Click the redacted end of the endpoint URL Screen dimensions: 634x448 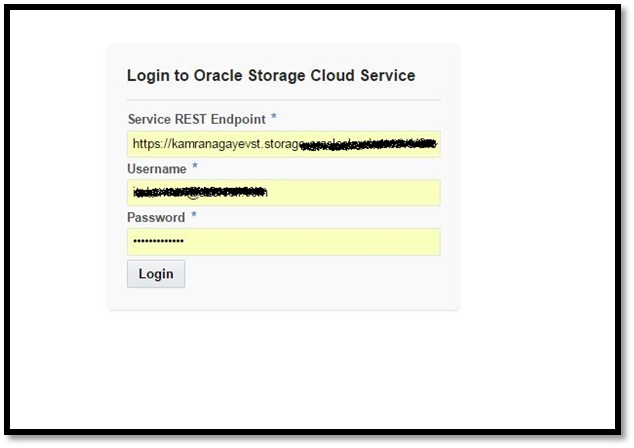click(x=380, y=144)
